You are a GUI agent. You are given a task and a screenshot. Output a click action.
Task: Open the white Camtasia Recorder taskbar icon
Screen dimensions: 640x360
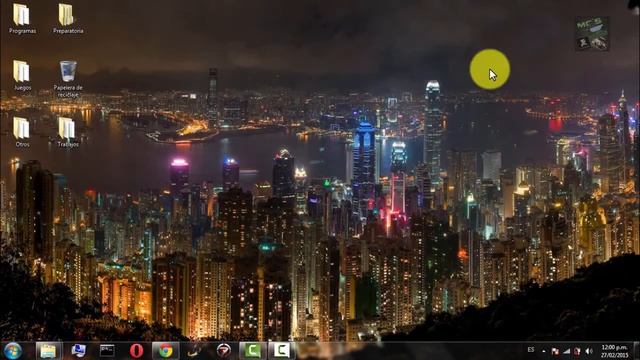282,351
